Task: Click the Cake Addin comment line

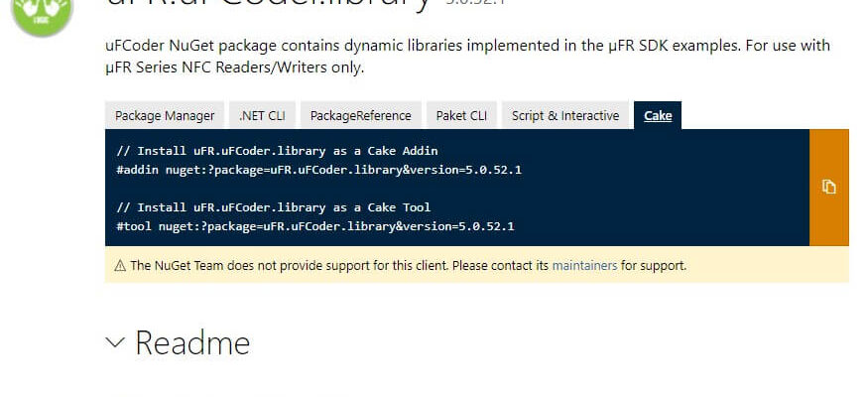Action: pos(277,151)
